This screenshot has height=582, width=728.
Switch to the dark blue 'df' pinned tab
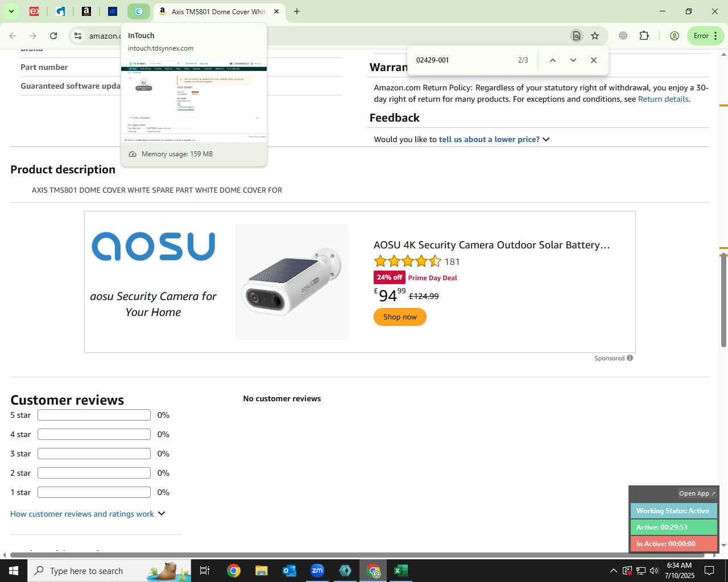tap(113, 11)
